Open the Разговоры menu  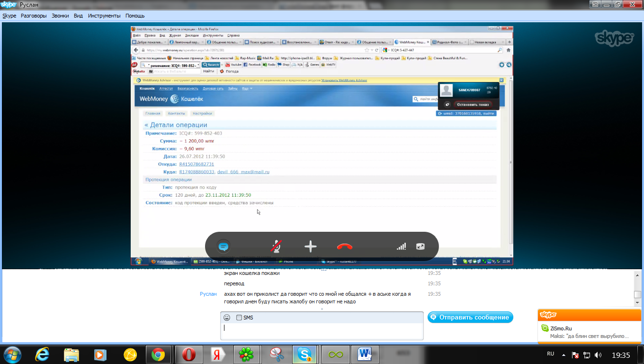[x=34, y=16]
